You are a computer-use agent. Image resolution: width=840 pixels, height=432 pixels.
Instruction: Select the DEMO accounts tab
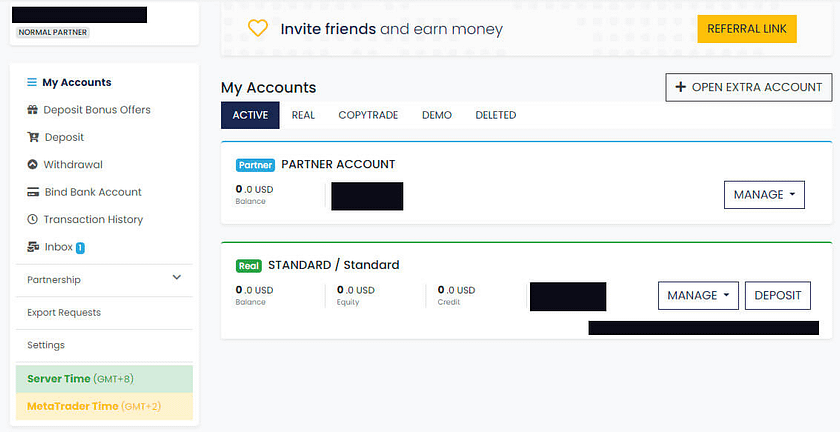pos(437,115)
